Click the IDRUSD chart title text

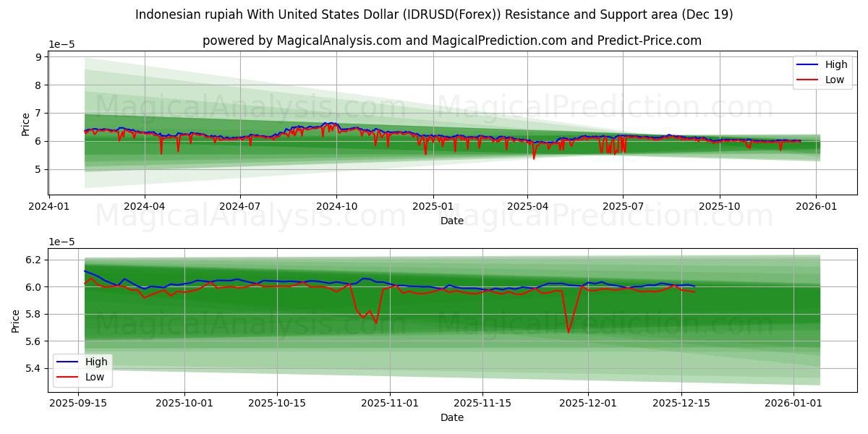434,13
